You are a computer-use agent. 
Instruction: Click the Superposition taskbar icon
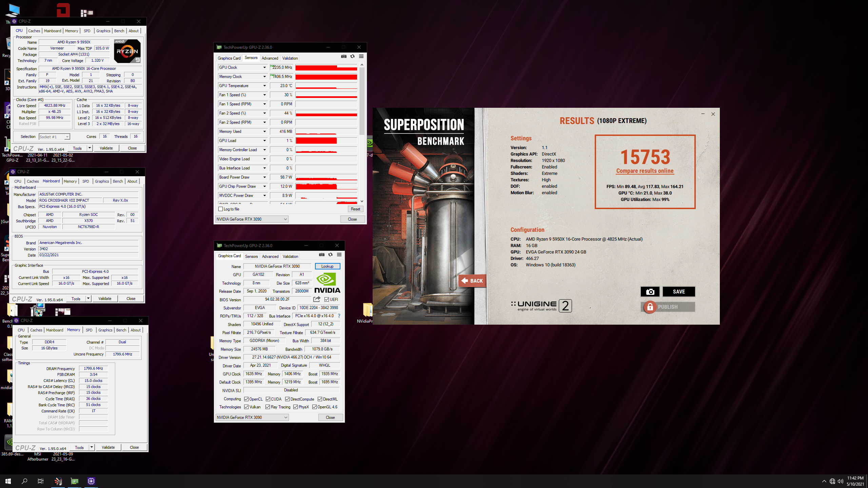pos(58,481)
